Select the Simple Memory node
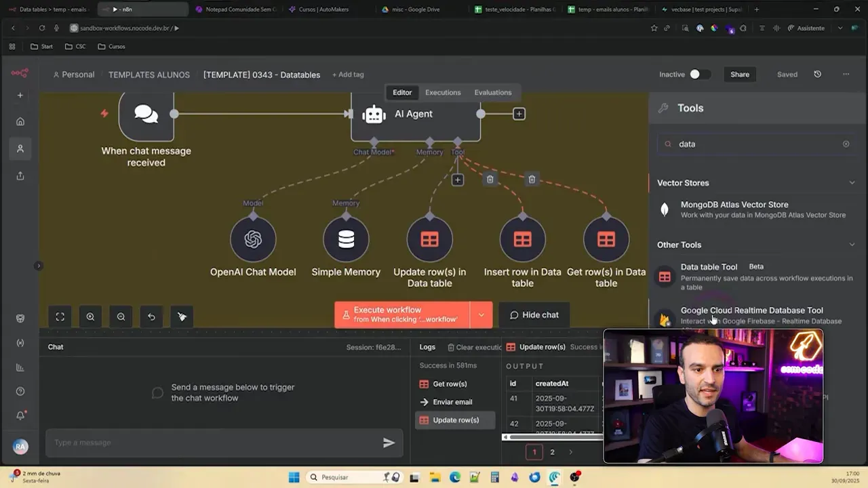Image resolution: width=868 pixels, height=488 pixels. pyautogui.click(x=346, y=239)
